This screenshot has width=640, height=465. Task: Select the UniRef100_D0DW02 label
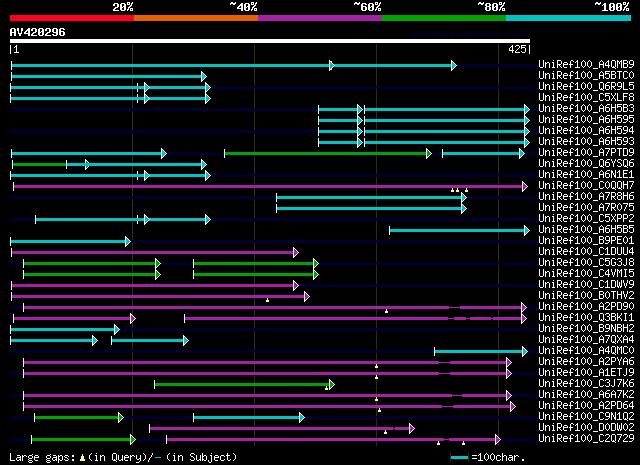point(586,428)
